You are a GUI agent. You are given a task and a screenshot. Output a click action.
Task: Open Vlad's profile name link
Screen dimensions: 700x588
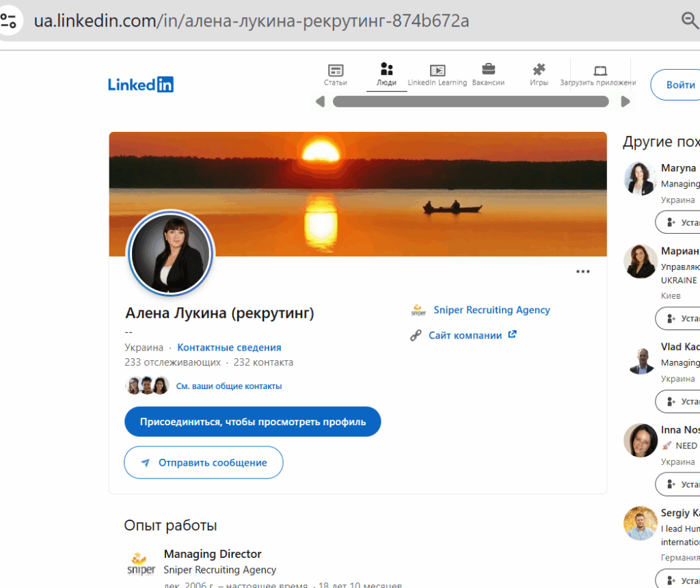click(680, 347)
